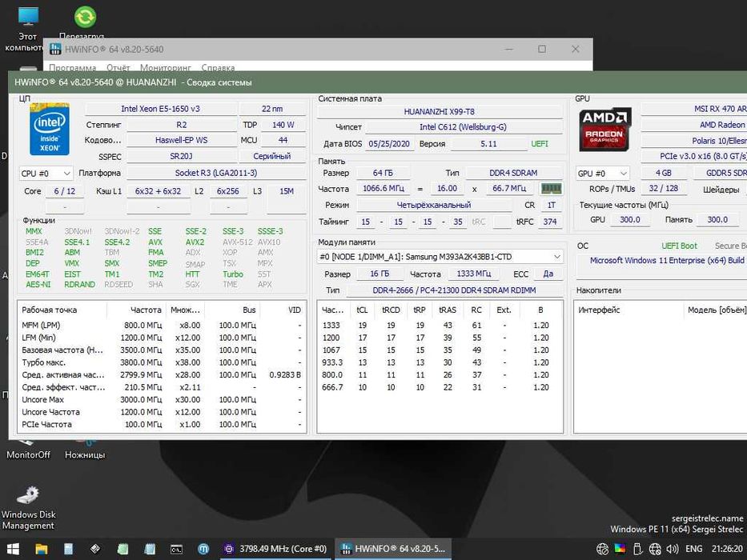747x560 pixels.
Task: Open the USB safely remove tray icon
Action: [x=638, y=549]
